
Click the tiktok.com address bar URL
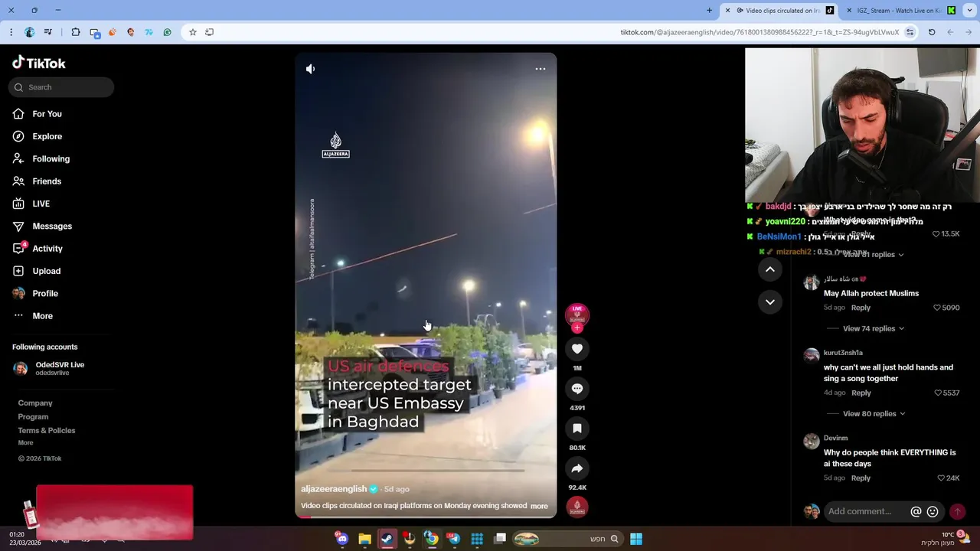[x=759, y=32]
